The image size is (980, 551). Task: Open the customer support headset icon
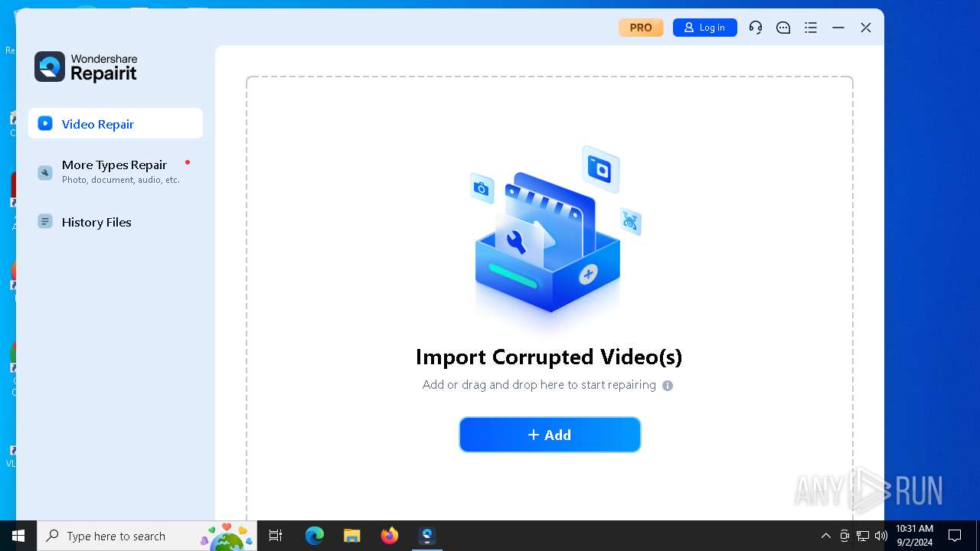(x=756, y=28)
